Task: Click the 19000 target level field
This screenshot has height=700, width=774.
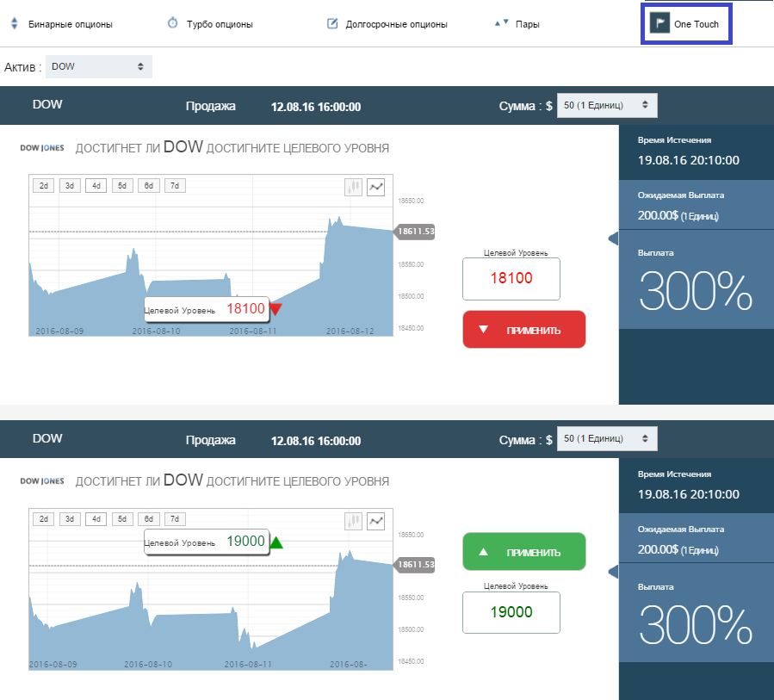Action: [x=511, y=612]
